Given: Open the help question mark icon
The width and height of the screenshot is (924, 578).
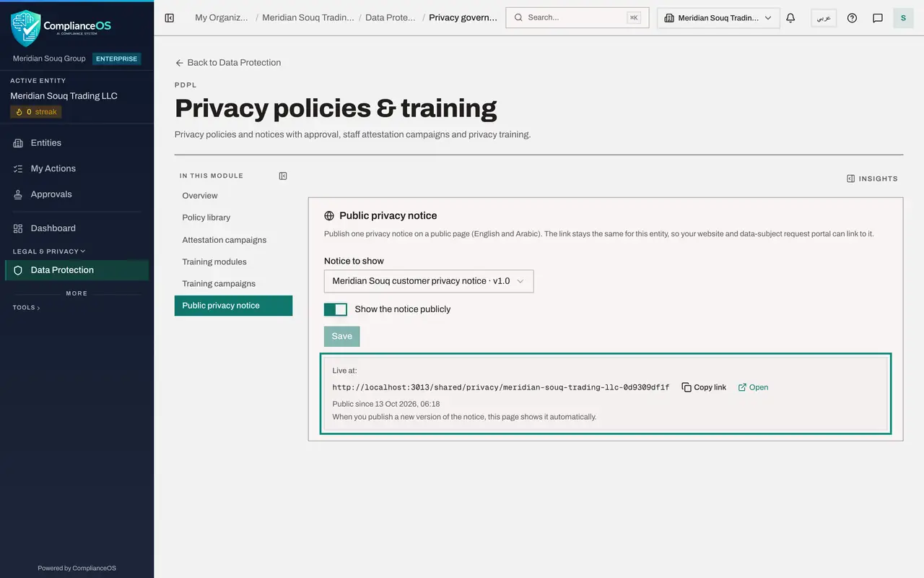Looking at the screenshot, I should coord(852,18).
